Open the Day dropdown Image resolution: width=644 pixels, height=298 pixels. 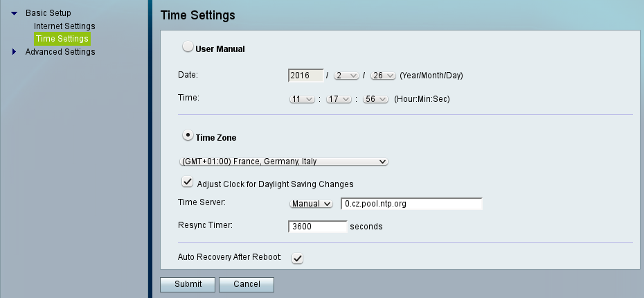[382, 75]
